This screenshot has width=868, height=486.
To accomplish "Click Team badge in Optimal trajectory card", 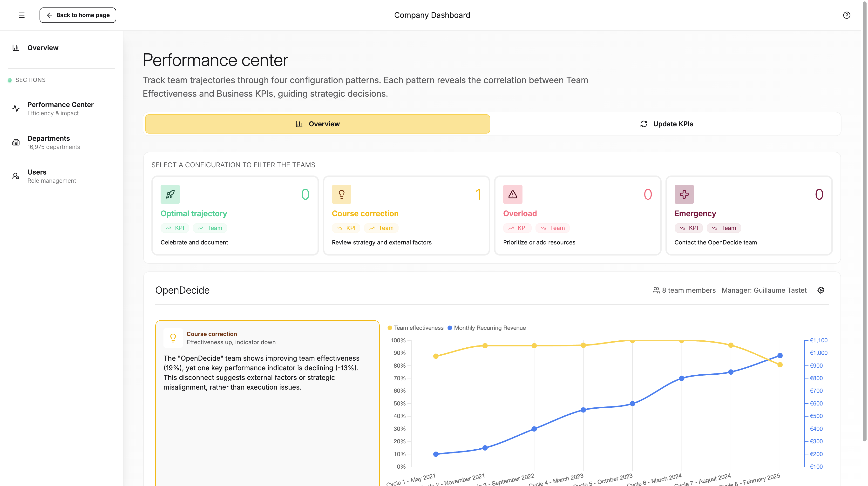I will [x=210, y=228].
